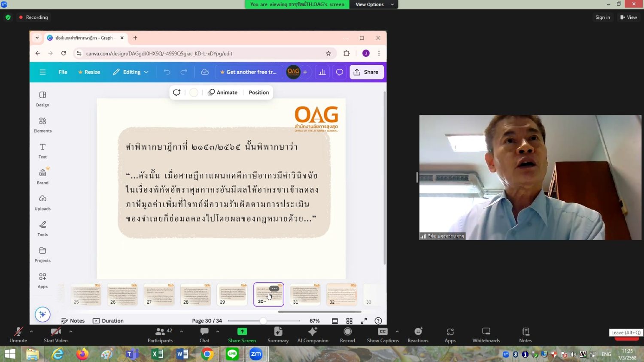Open the Canva File menu
This screenshot has width=644, height=362.
click(63, 72)
